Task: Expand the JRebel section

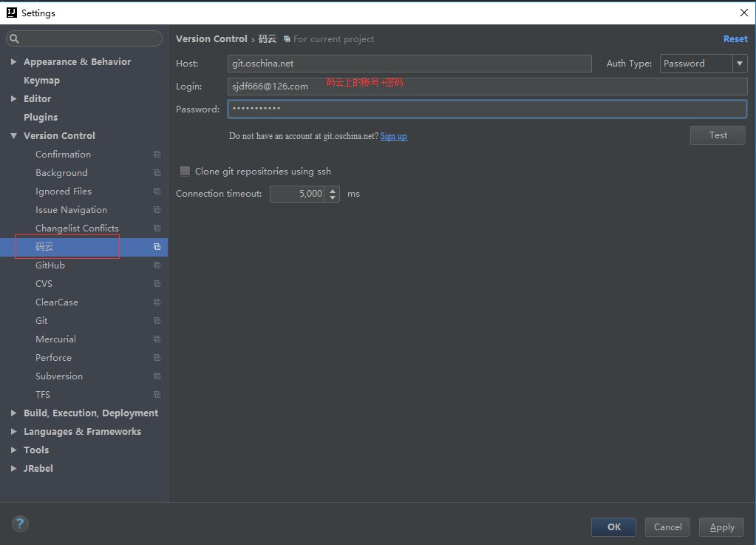Action: tap(13, 468)
